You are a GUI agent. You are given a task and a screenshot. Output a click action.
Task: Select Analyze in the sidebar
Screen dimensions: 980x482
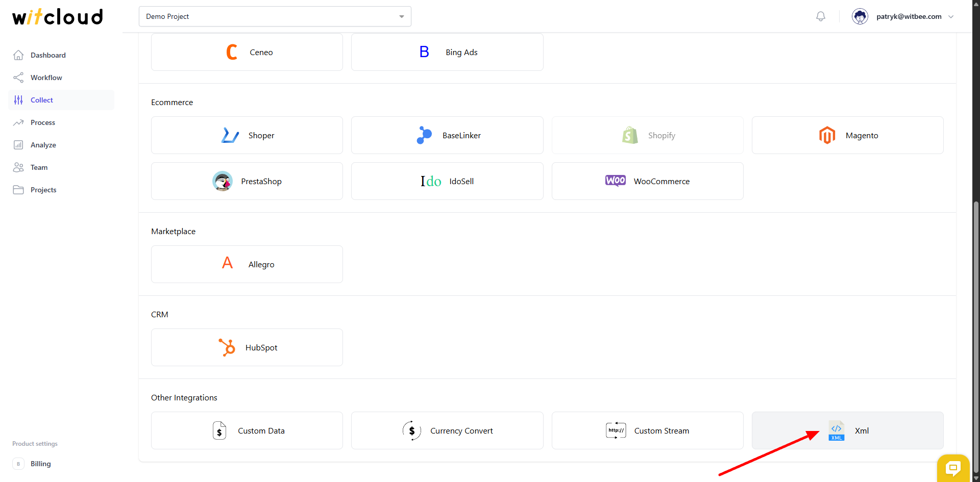[x=43, y=145]
